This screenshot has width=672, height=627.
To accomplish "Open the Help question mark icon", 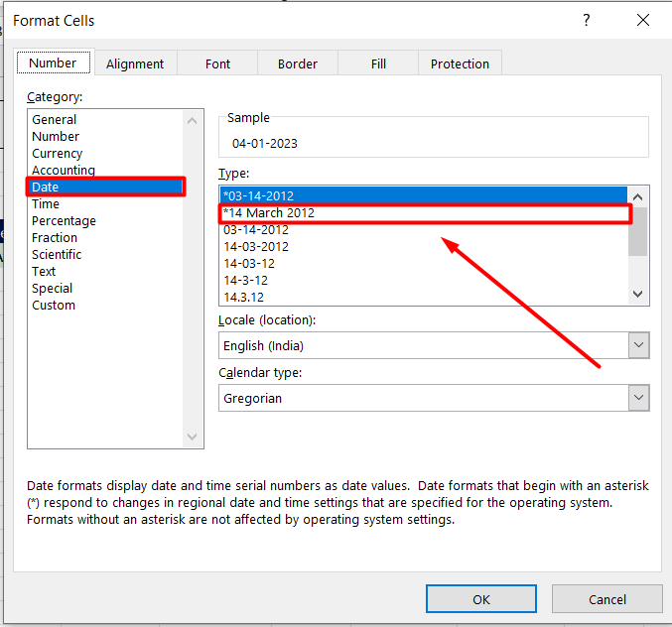I will coord(587,20).
